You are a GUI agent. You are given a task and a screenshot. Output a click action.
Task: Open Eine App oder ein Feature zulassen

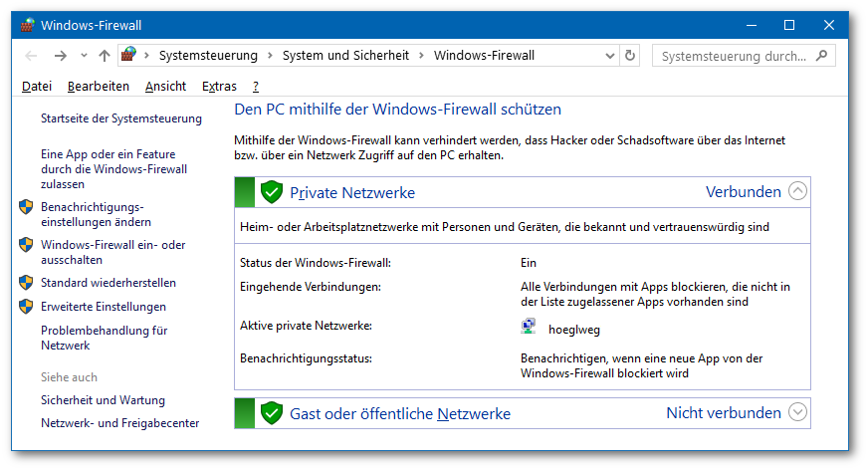(x=114, y=169)
